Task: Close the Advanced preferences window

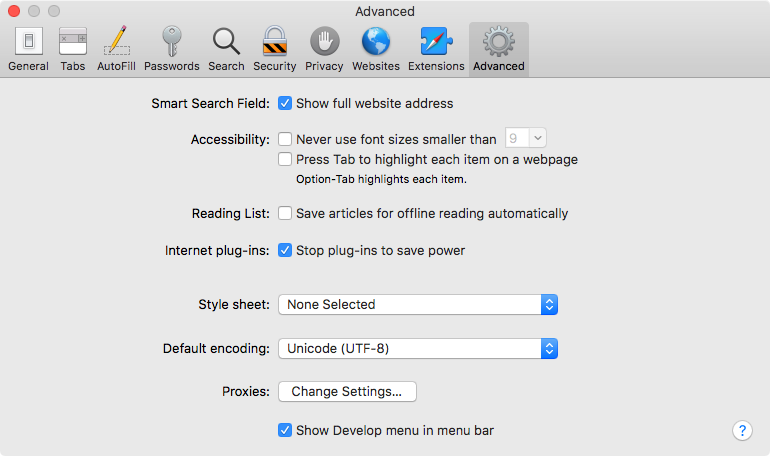Action: tap(14, 11)
